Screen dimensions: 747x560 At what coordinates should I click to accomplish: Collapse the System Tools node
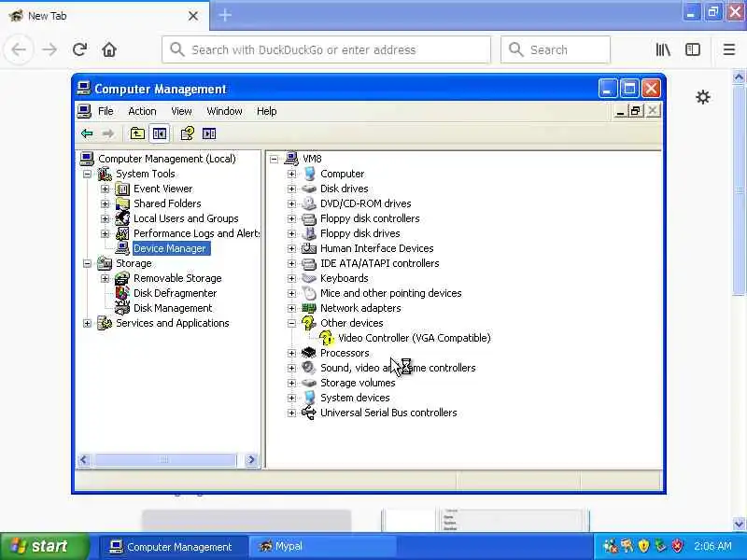coord(87,175)
